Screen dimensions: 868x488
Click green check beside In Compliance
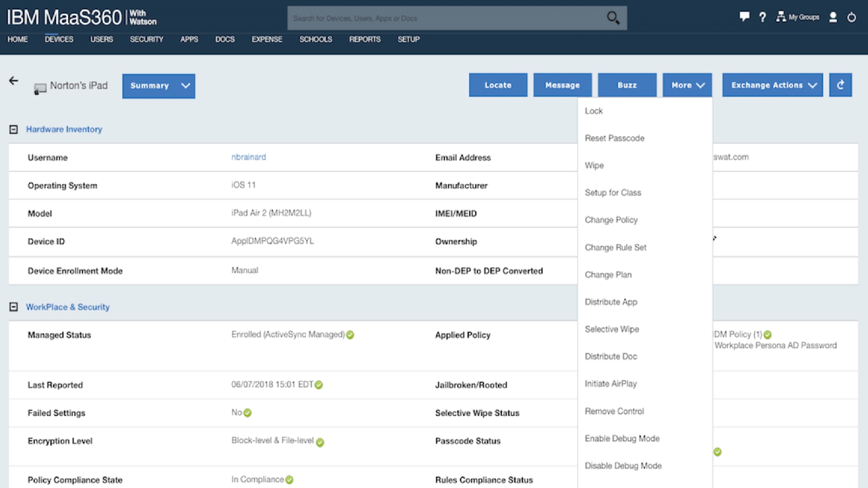(x=289, y=480)
